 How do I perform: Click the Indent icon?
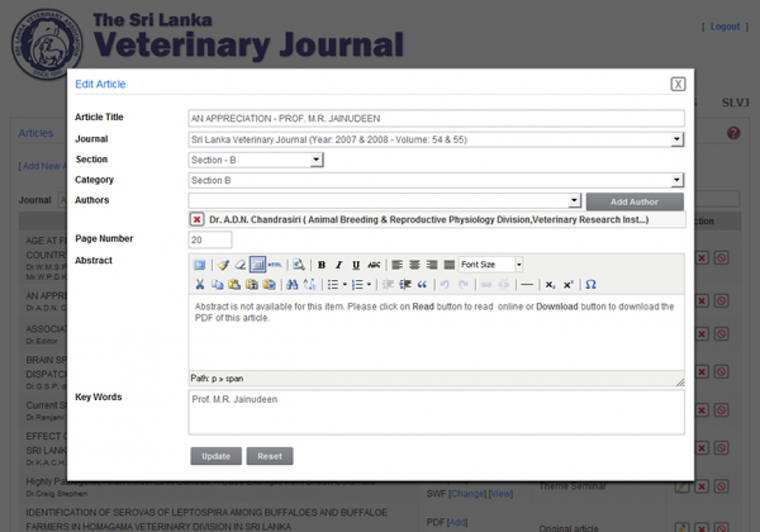point(405,284)
